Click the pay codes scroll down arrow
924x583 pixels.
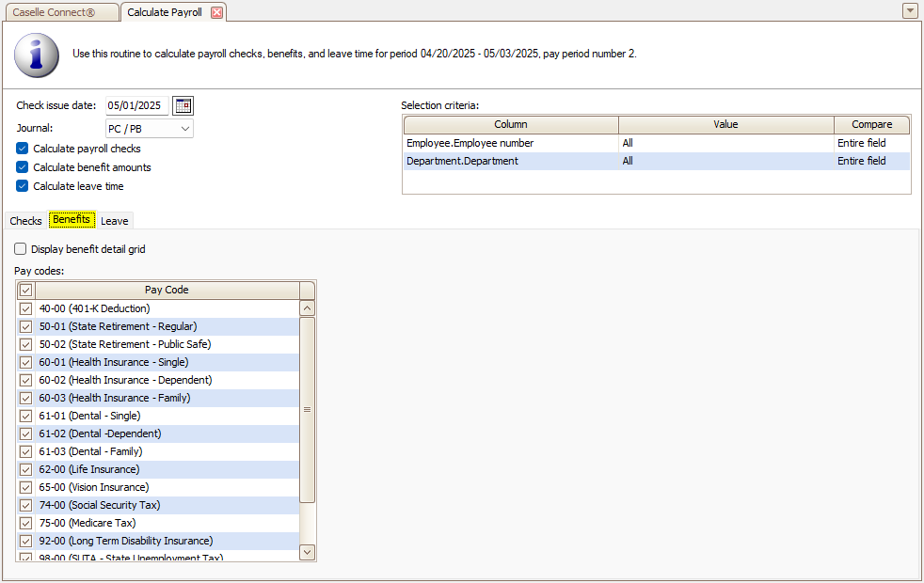[x=307, y=552]
